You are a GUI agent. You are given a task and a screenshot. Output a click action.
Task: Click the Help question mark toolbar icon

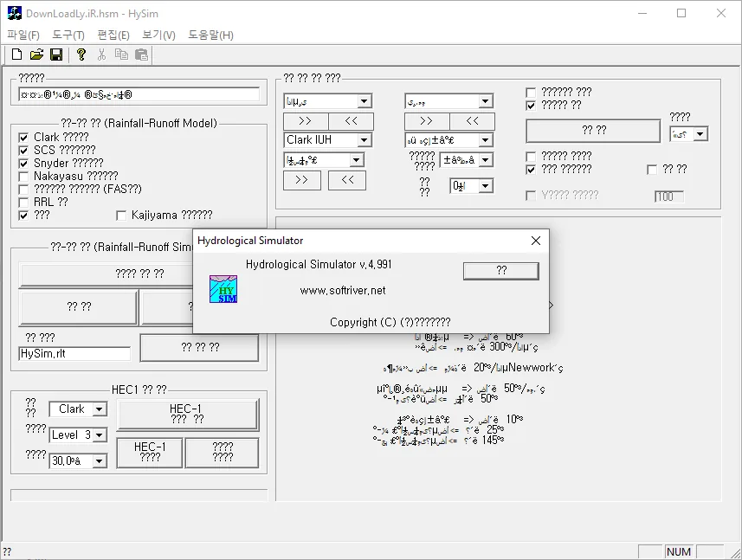81,55
